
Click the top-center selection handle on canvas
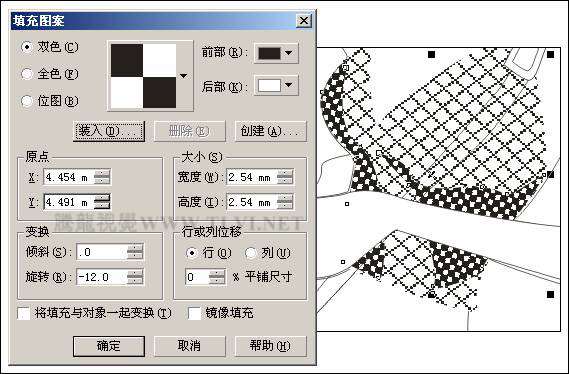(x=431, y=54)
